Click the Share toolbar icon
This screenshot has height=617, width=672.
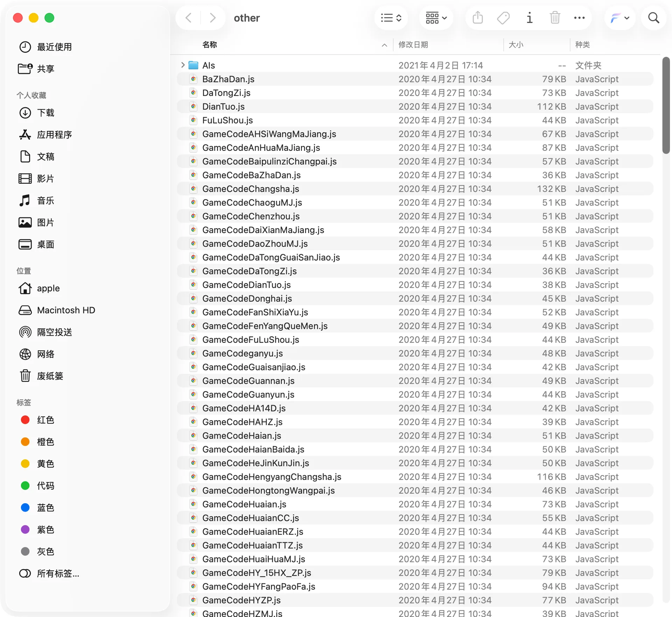[478, 18]
